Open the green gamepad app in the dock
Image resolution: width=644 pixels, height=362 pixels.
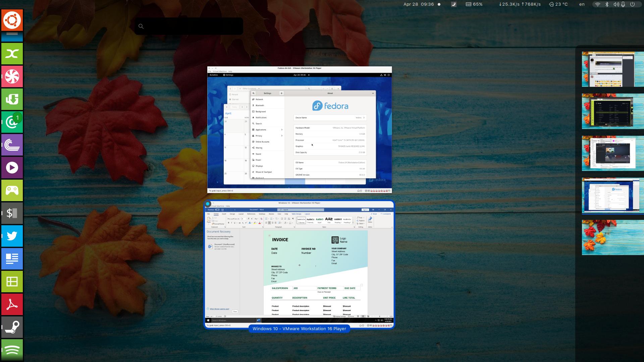(12, 190)
